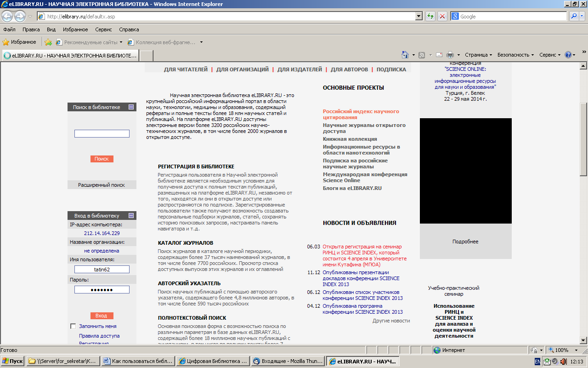Select the eLIBRARY.RU browser tab
Viewport: 588px width, 368px height.
click(70, 55)
